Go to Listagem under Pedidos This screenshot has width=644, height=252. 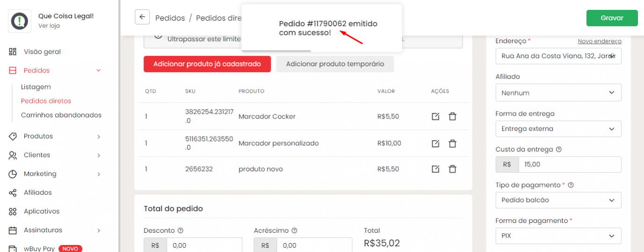click(x=36, y=87)
